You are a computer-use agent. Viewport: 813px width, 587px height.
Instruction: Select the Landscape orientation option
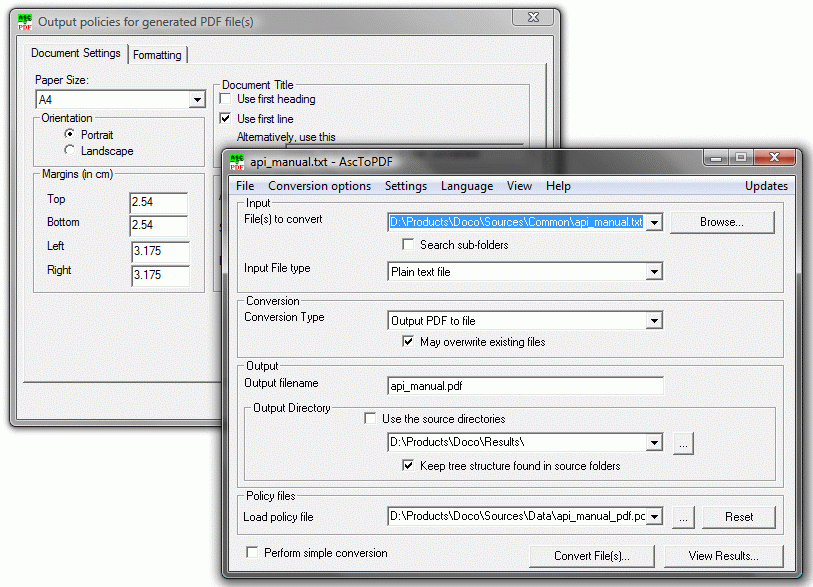point(69,151)
